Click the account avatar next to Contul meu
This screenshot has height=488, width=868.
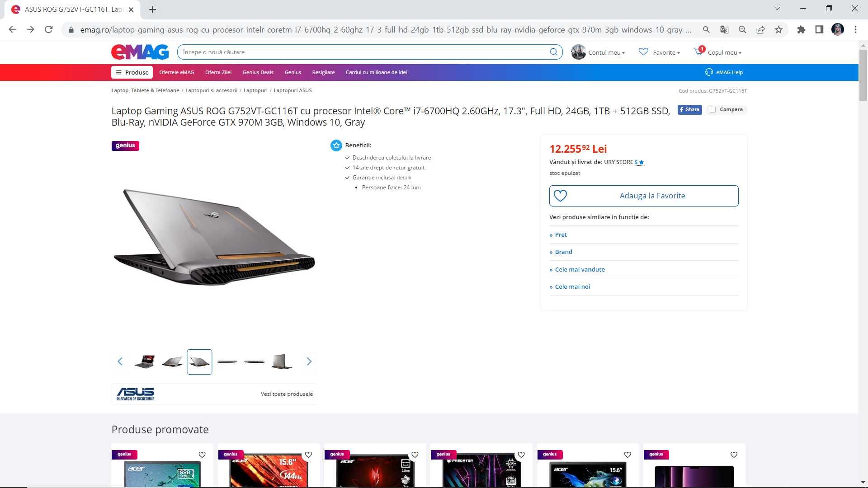click(578, 52)
